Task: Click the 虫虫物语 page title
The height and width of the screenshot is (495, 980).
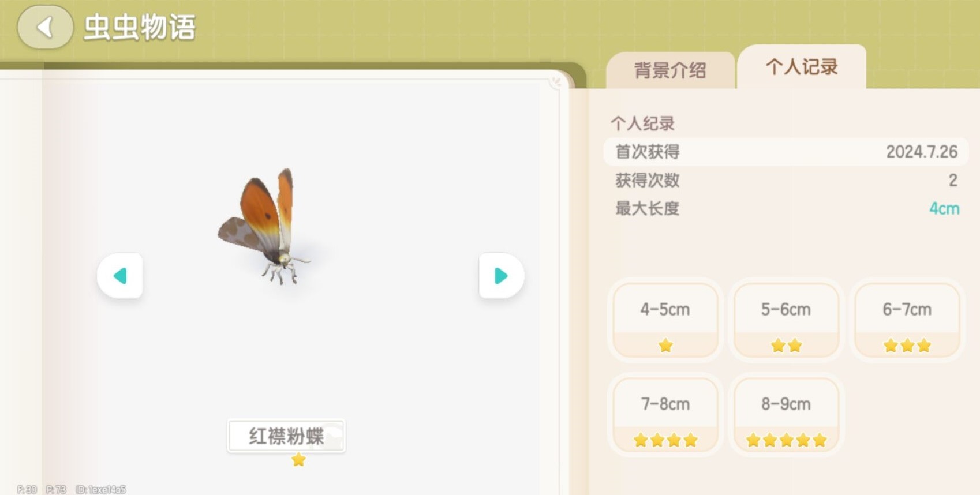Action: coord(140,27)
